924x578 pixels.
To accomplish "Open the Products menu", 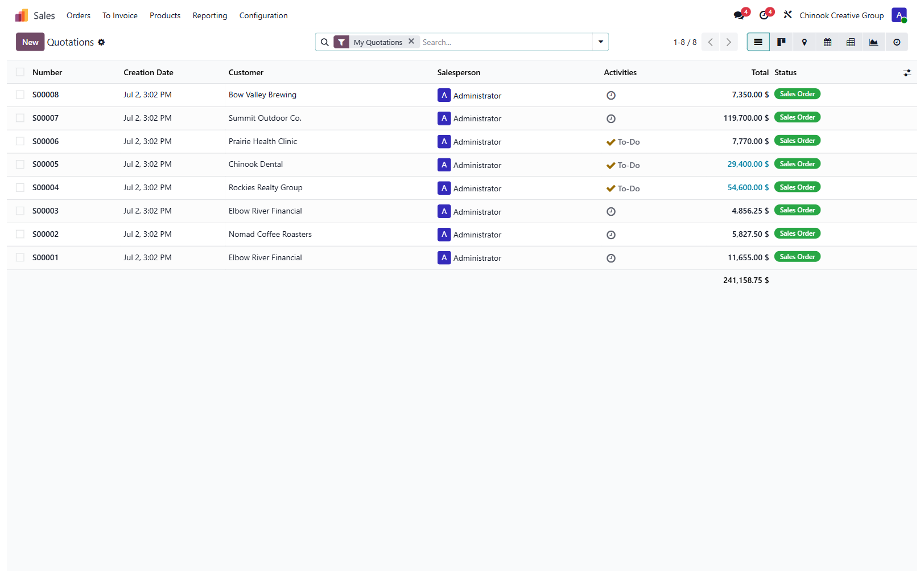I will tap(165, 15).
